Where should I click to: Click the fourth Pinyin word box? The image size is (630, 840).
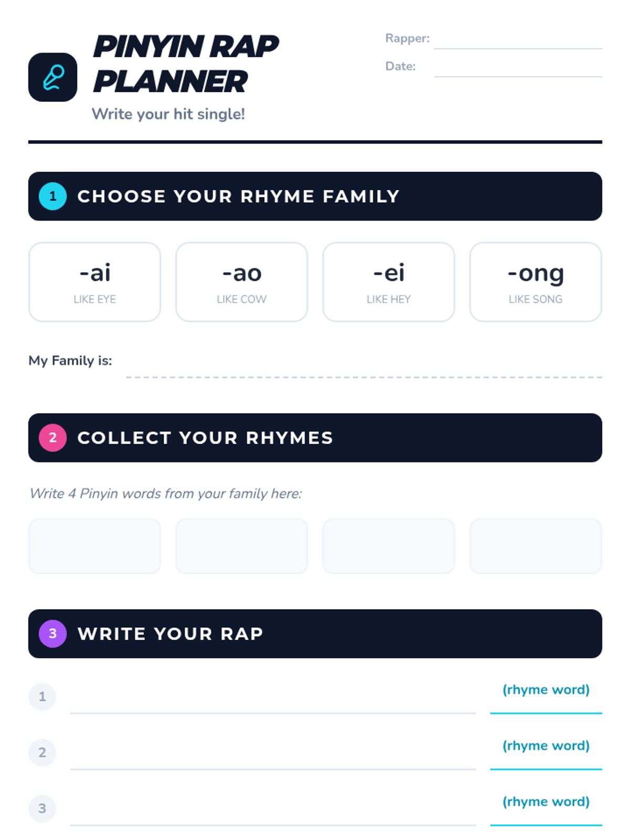pyautogui.click(x=535, y=546)
